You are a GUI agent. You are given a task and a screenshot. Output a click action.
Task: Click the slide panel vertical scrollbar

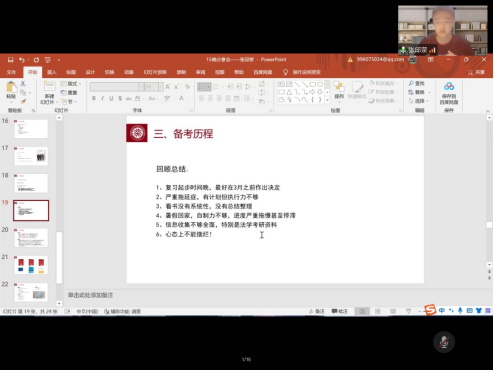pos(59,210)
